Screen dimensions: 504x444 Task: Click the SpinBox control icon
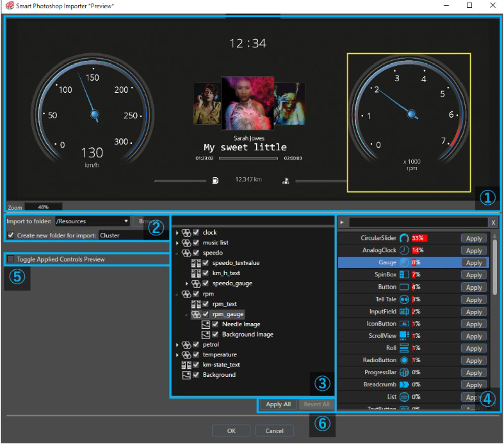click(x=404, y=275)
